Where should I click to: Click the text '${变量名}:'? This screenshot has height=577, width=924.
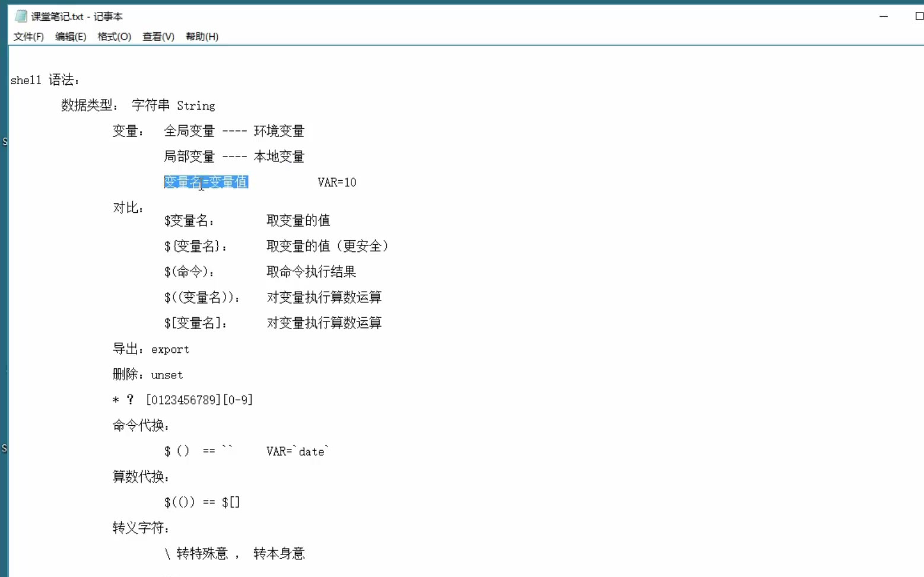coord(195,246)
